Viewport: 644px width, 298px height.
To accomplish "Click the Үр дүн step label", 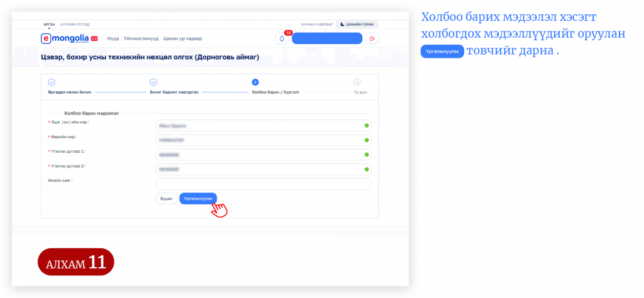I will pyautogui.click(x=360, y=92).
